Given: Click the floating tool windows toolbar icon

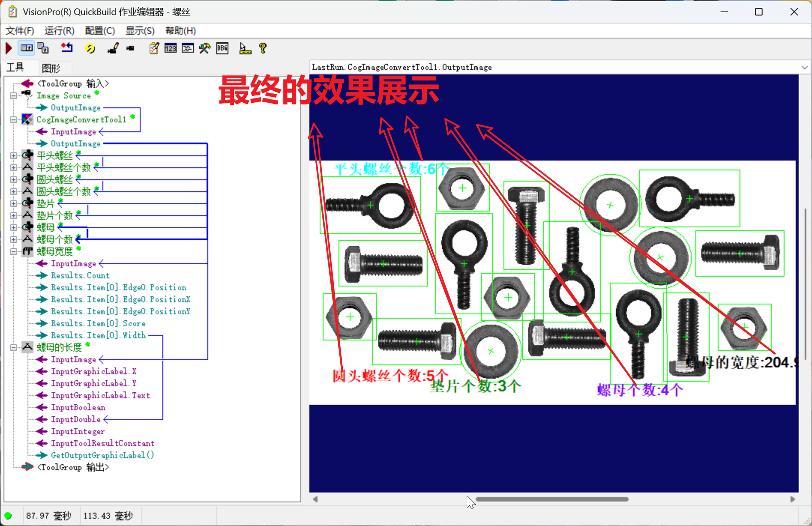Looking at the screenshot, I should (43, 48).
